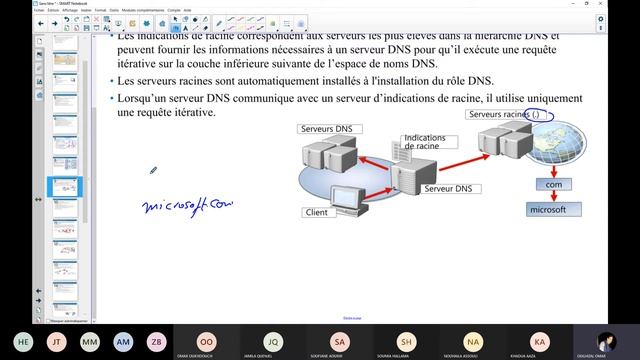The image size is (640, 360).
Task: Open toolbar settings gear
Action: [600, 19]
